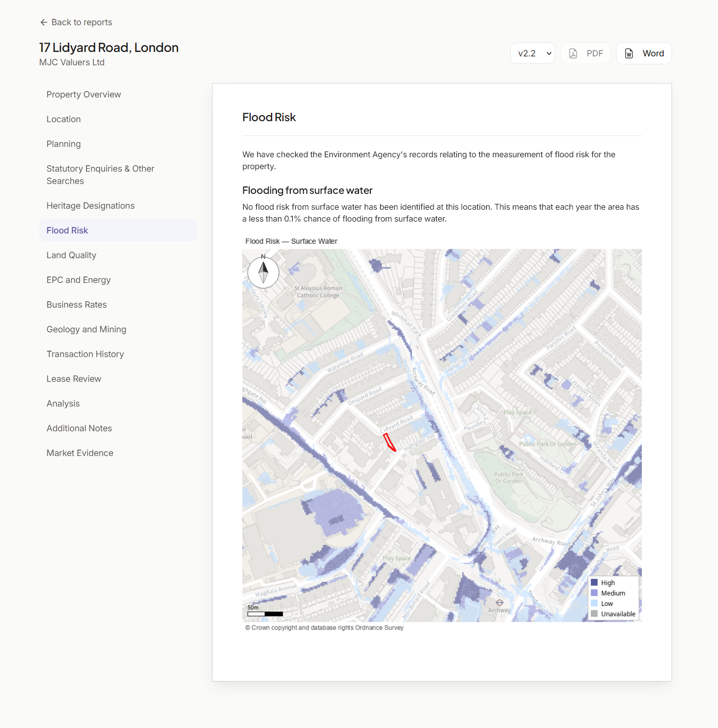Go back to reports
Viewport: 718px width, 728px height.
point(76,22)
